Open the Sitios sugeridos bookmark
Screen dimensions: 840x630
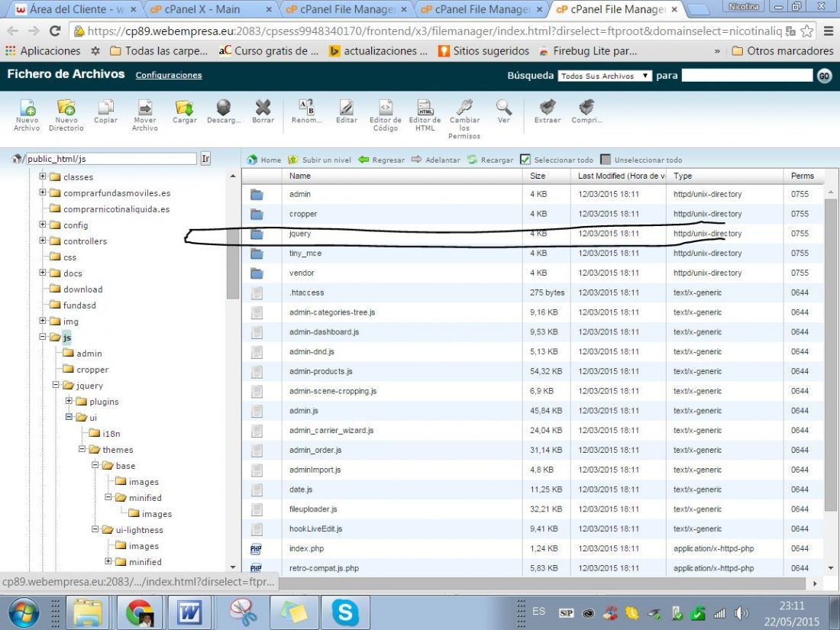pyautogui.click(x=483, y=51)
